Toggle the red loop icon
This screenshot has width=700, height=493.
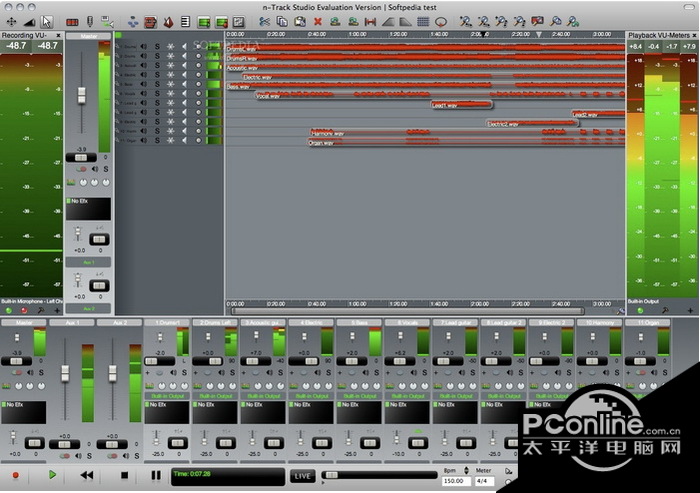coord(441,21)
